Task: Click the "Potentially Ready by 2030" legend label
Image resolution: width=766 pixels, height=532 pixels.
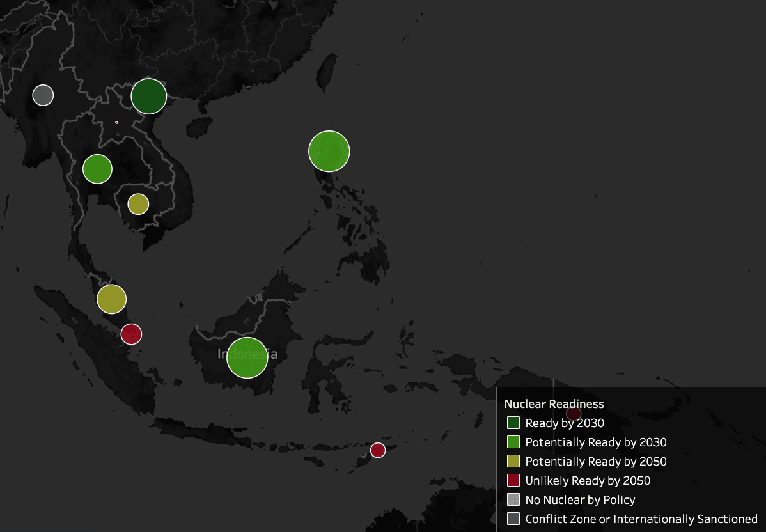Action: (596, 442)
